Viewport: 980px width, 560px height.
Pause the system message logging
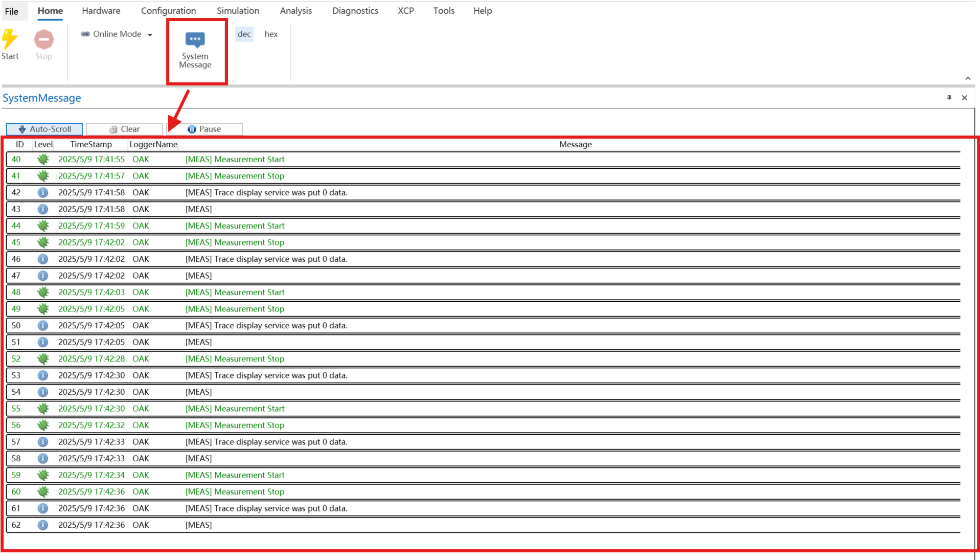point(204,129)
